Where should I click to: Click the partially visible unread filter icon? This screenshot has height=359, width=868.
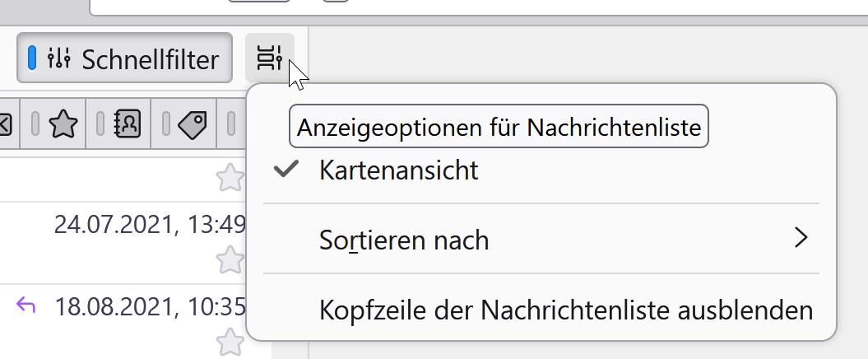click(7, 124)
